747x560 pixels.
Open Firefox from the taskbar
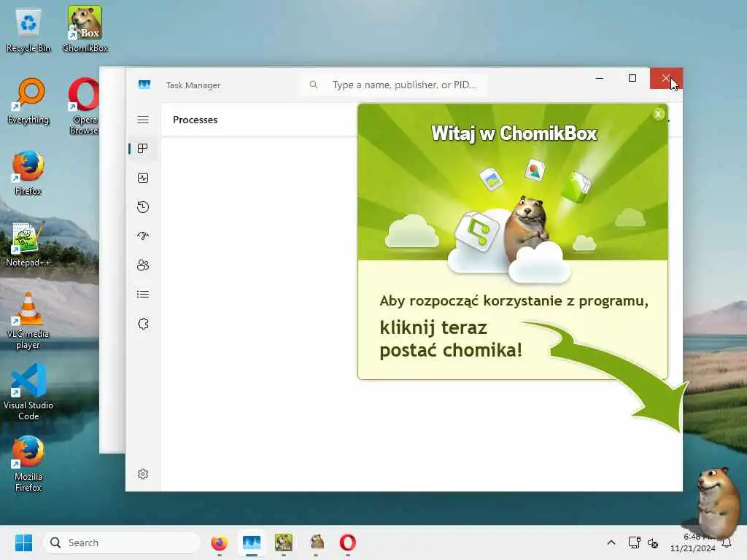click(x=219, y=542)
